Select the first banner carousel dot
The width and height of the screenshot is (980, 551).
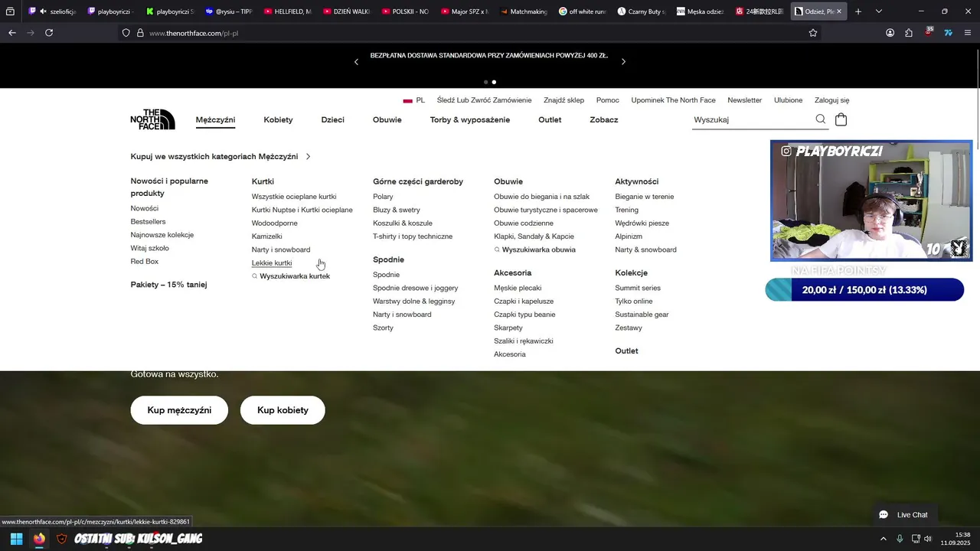[485, 82]
